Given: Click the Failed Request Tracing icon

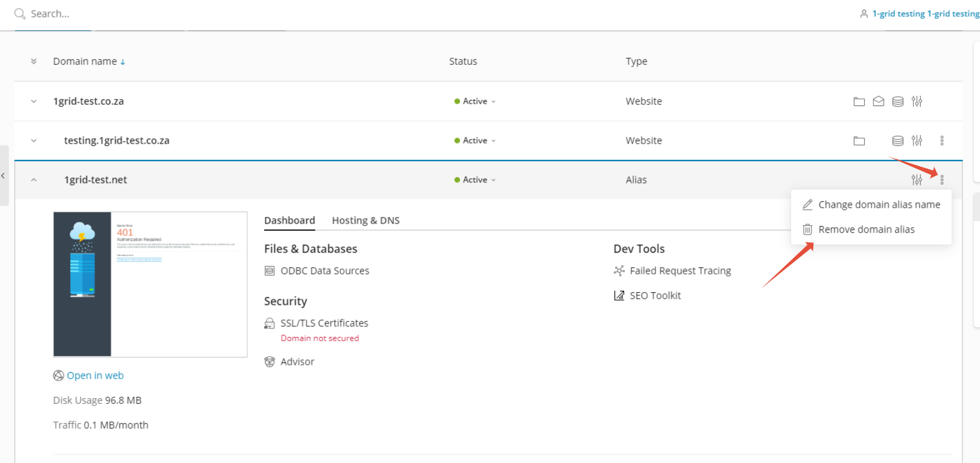Looking at the screenshot, I should click(x=619, y=271).
